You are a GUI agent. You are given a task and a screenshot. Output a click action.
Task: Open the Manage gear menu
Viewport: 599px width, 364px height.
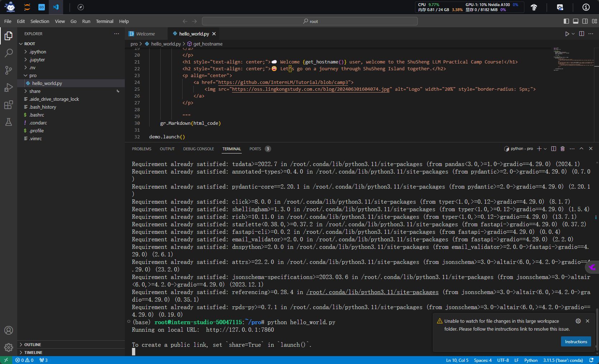pyautogui.click(x=9, y=348)
